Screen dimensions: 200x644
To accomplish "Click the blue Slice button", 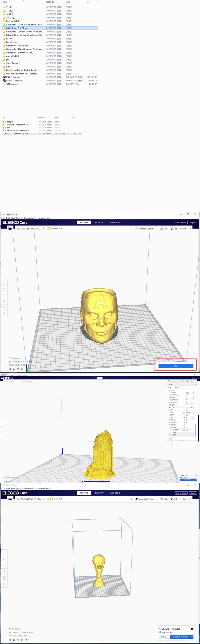I will pyautogui.click(x=176, y=366).
